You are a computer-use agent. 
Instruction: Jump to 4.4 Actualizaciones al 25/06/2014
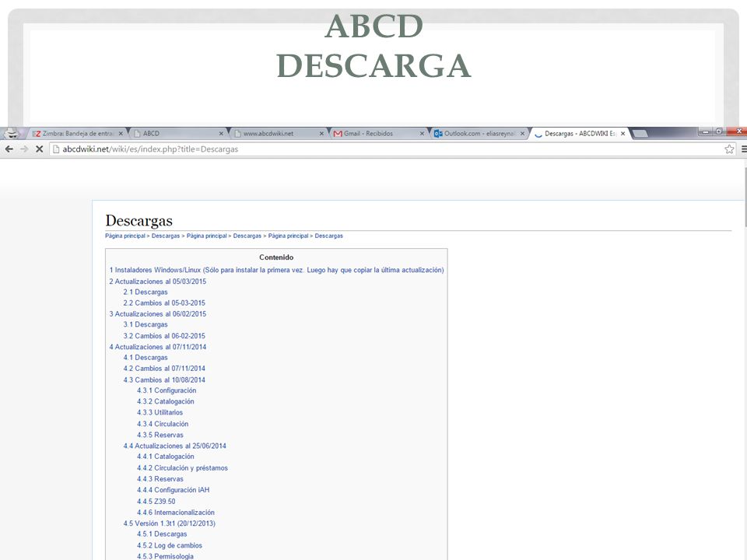[x=175, y=446]
